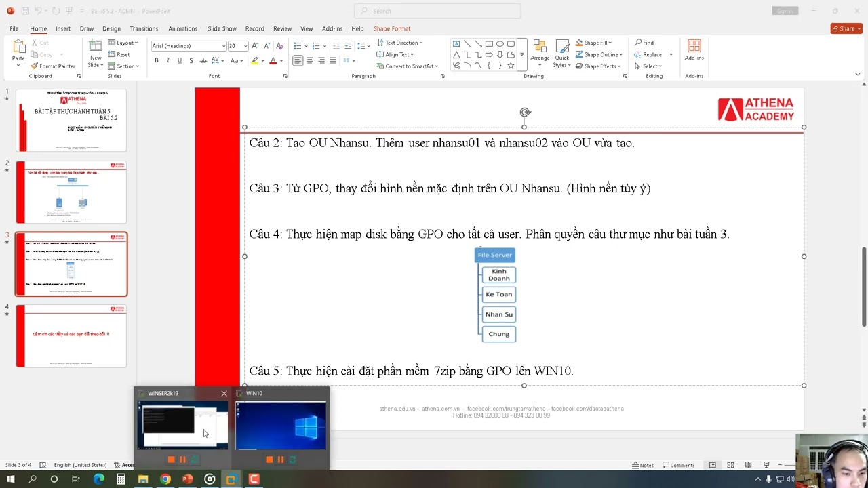
Task: Click the decrease list level icon
Action: point(336,46)
